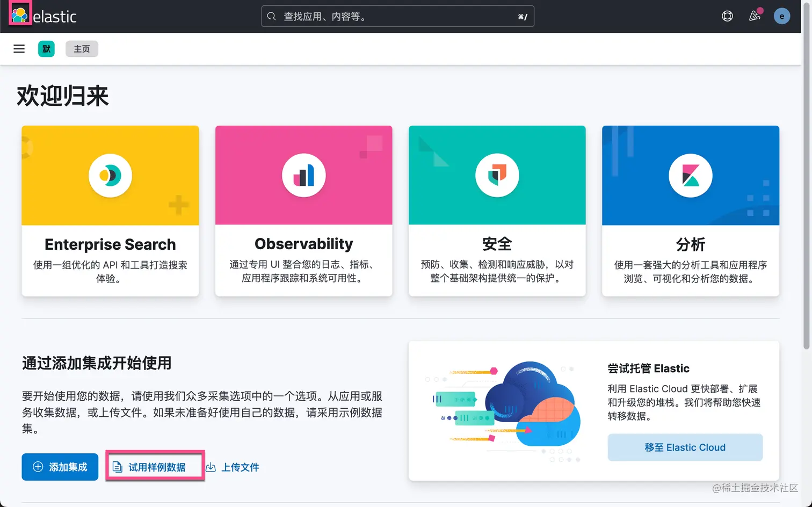
Task: Click the cloud illustration image
Action: pos(503,411)
